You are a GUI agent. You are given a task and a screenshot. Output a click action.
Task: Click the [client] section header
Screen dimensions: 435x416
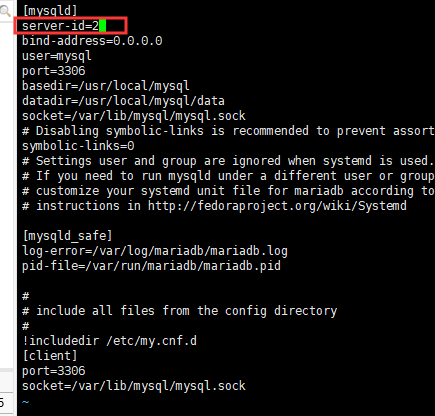pyautogui.click(x=50, y=356)
